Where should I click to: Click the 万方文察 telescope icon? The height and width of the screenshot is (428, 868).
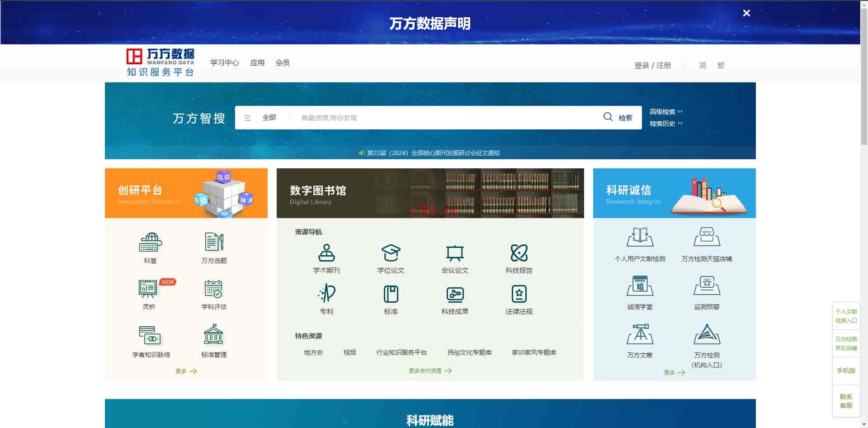[x=640, y=334]
